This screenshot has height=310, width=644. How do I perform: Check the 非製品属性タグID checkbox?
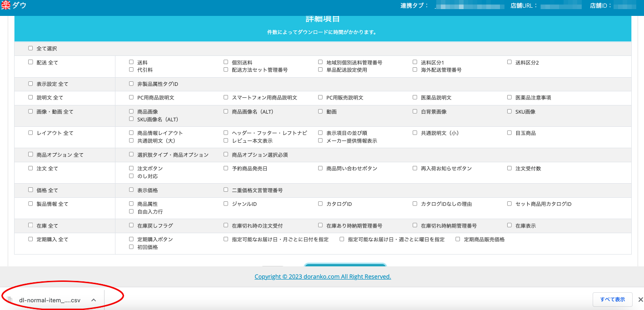click(130, 83)
